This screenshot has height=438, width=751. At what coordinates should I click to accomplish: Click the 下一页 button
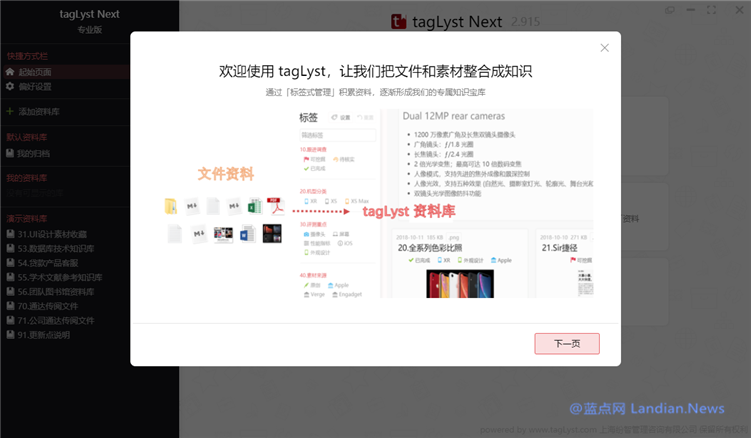click(567, 344)
